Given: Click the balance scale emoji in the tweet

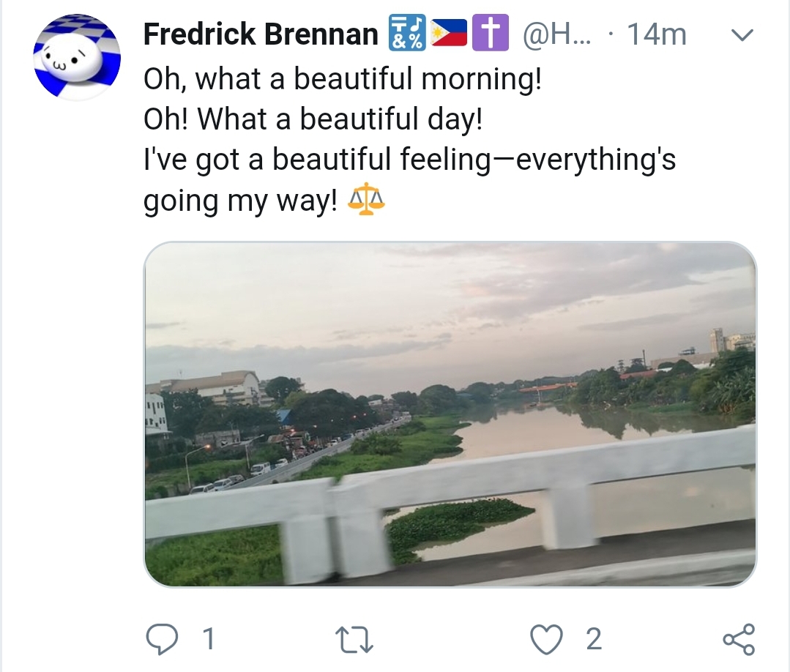Looking at the screenshot, I should click(x=366, y=199).
